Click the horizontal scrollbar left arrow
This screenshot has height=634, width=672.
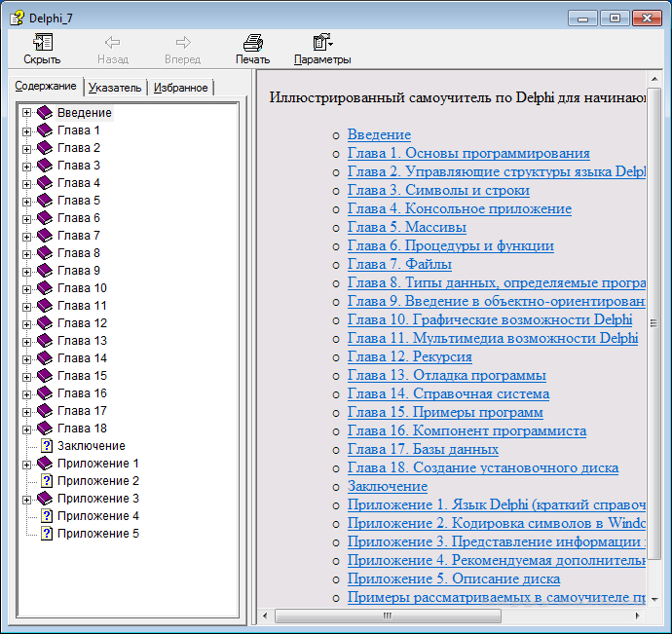265,616
